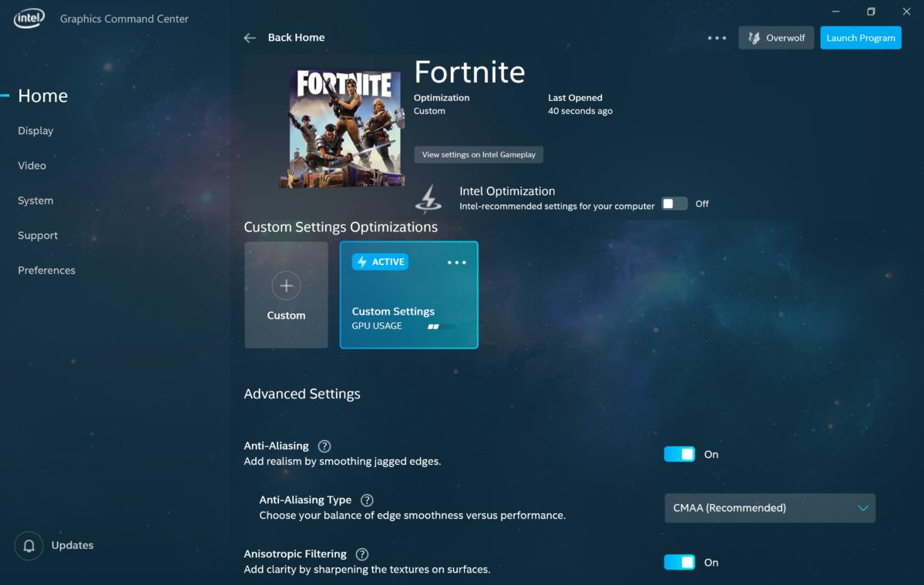Screen dimensions: 924x585
Task: Open Anti-Aliasing Type help question mark
Action: click(367, 500)
